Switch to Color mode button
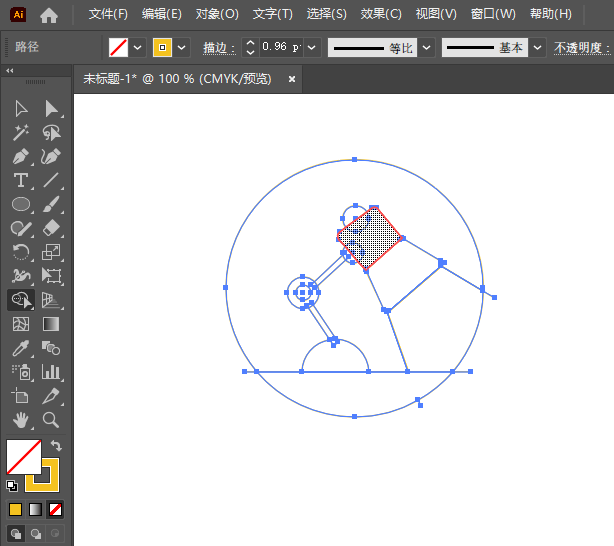614x546 pixels. [x=15, y=510]
